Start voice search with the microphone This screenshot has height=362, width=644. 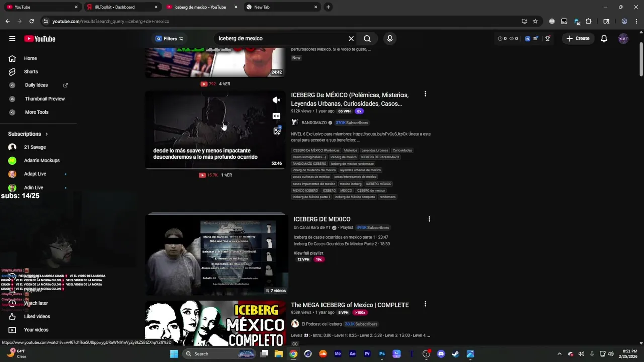click(x=389, y=39)
